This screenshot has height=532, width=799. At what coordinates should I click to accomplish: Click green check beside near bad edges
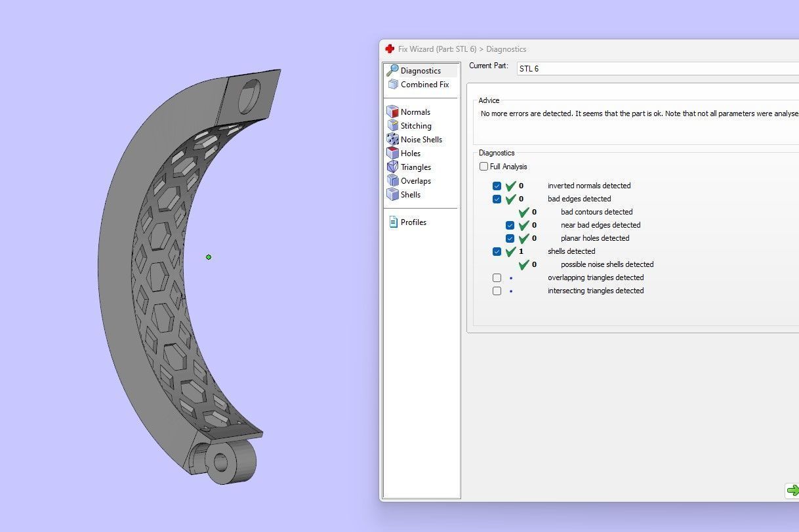[524, 225]
